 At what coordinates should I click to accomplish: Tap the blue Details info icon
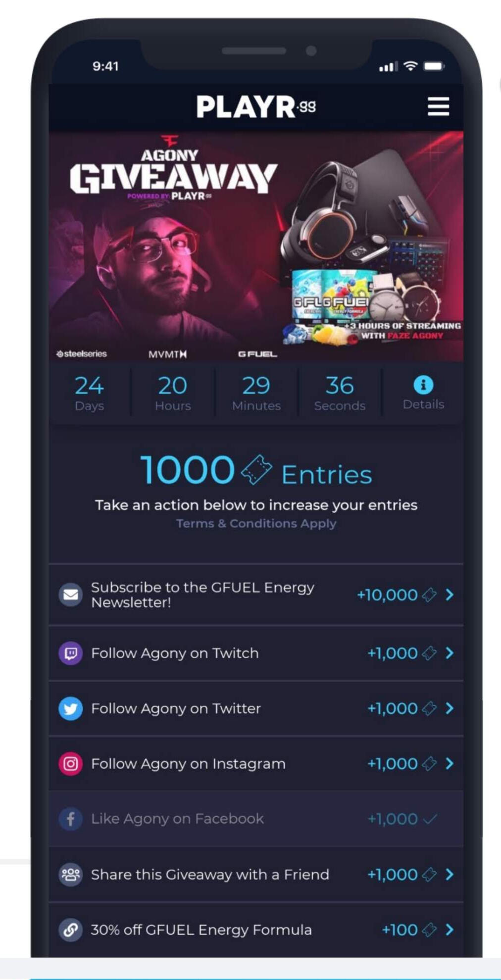click(x=423, y=385)
